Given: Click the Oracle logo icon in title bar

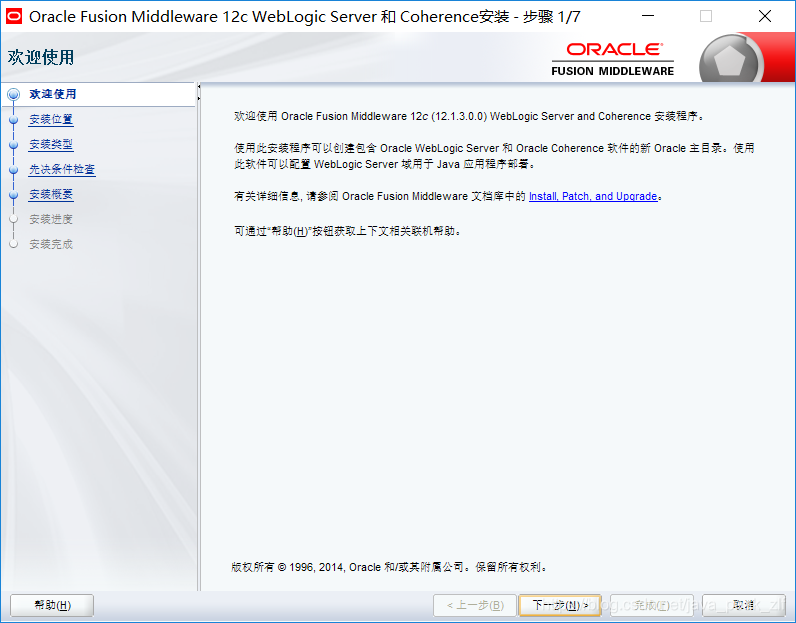Looking at the screenshot, I should pos(14,16).
